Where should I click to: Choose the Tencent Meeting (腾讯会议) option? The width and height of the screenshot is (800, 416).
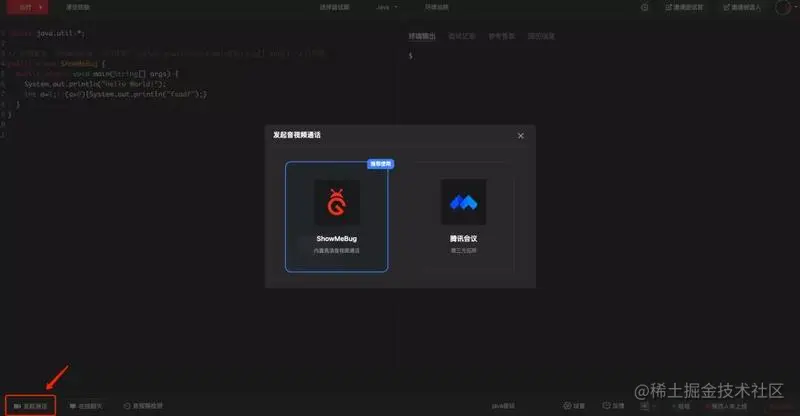click(x=463, y=217)
